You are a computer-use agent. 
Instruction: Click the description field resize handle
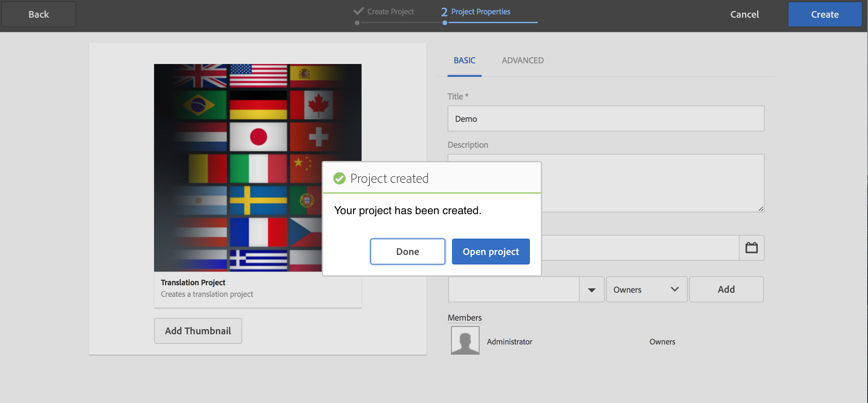(761, 209)
